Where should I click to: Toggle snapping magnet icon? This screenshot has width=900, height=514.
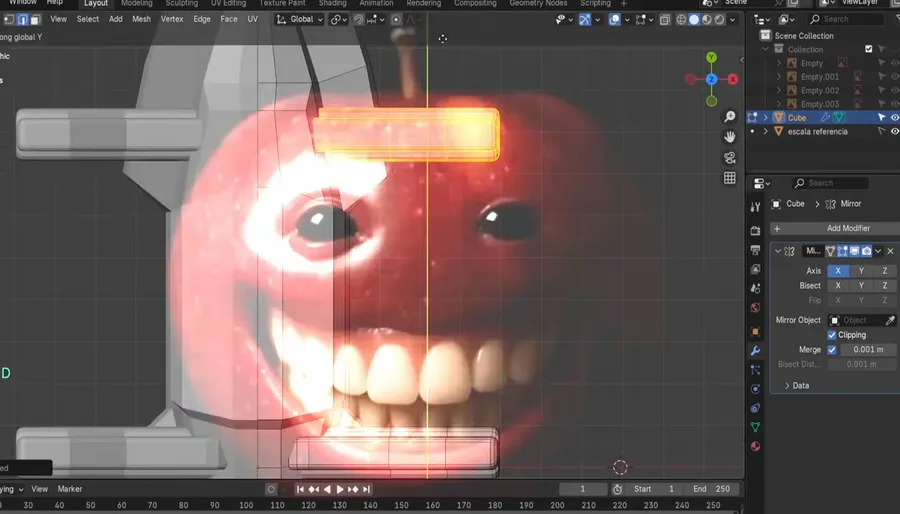tap(359, 20)
